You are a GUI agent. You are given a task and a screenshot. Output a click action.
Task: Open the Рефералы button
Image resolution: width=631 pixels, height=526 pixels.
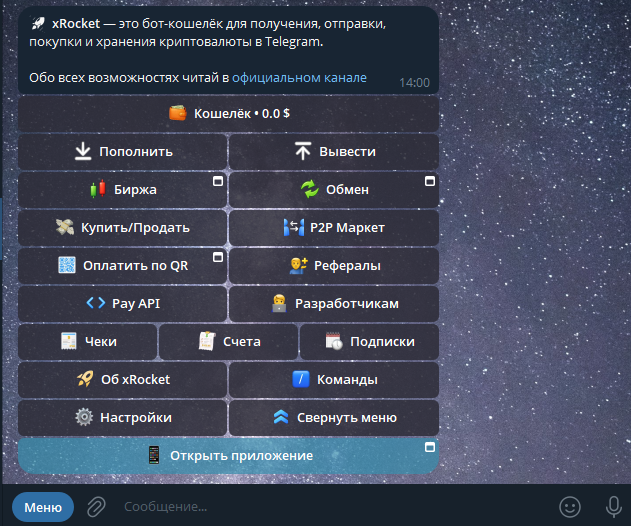(x=334, y=266)
